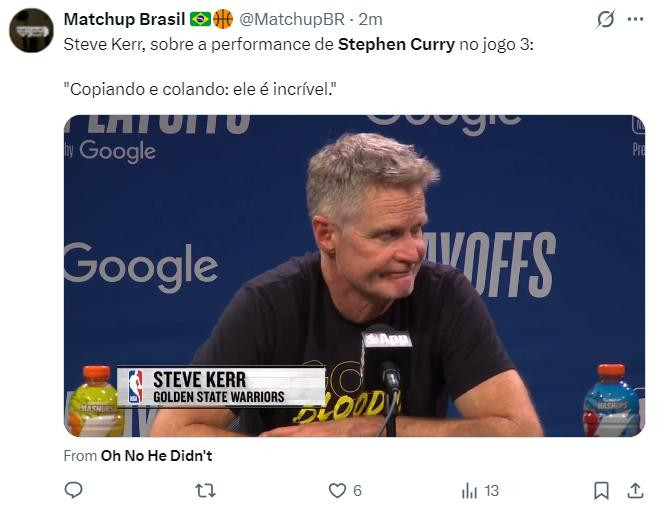
Task: Click the 13 views count
Action: point(491,491)
